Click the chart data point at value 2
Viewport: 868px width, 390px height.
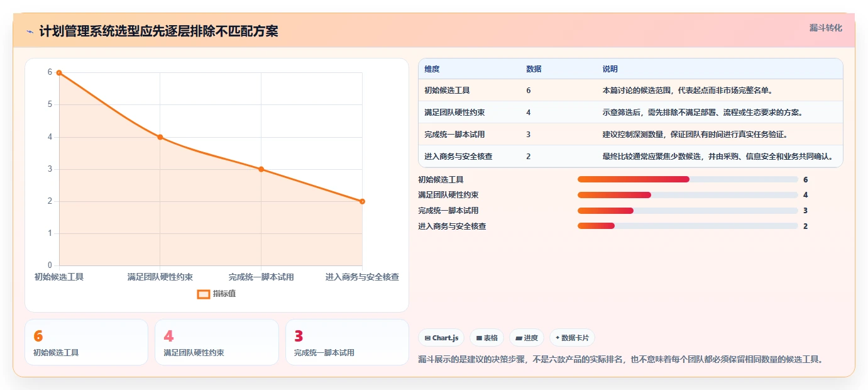coord(362,201)
